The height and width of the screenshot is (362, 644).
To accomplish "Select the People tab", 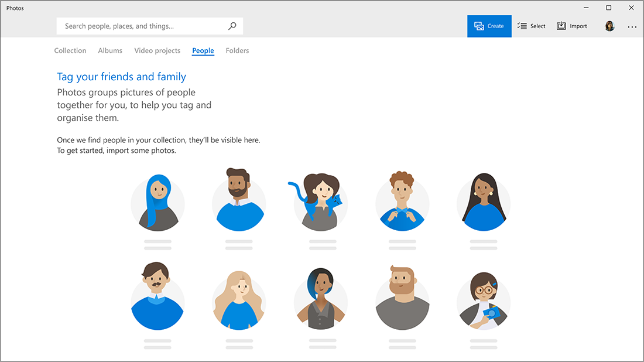I will [x=203, y=50].
